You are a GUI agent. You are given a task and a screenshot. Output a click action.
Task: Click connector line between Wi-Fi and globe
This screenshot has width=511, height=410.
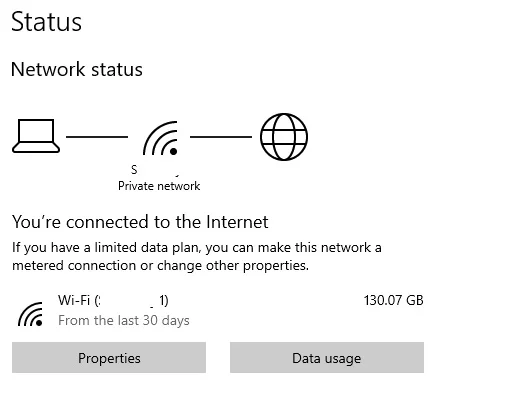(221, 137)
